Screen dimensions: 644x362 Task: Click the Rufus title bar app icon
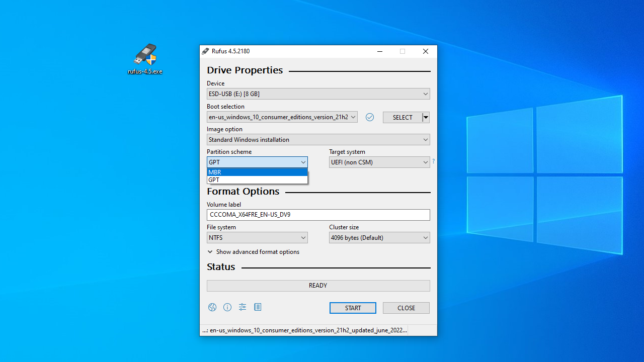pos(205,51)
